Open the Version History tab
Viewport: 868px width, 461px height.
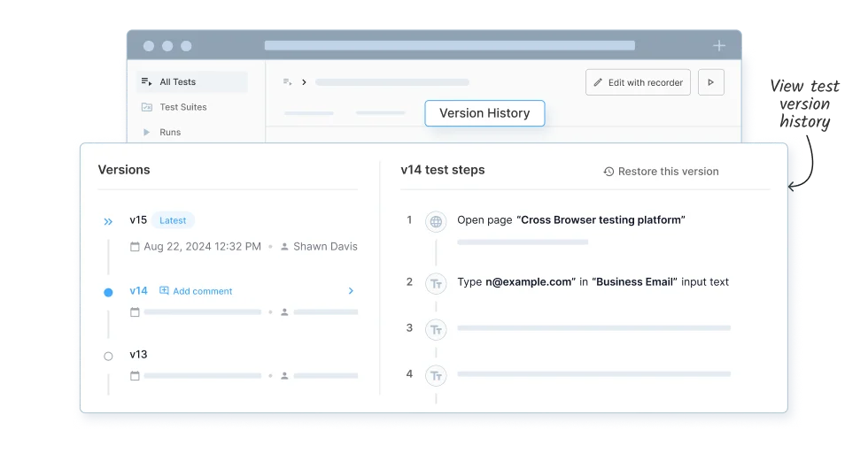click(x=484, y=113)
